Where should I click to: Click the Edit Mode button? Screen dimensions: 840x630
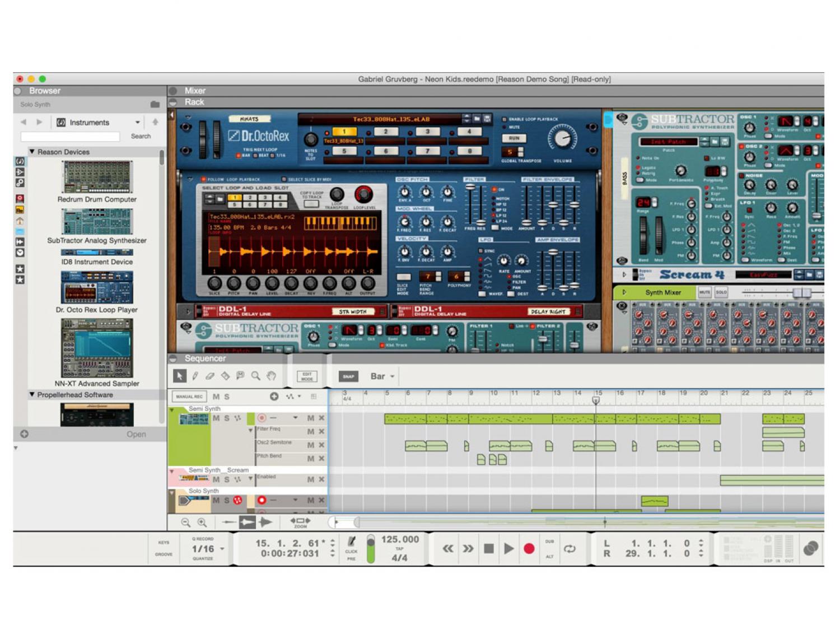click(307, 376)
